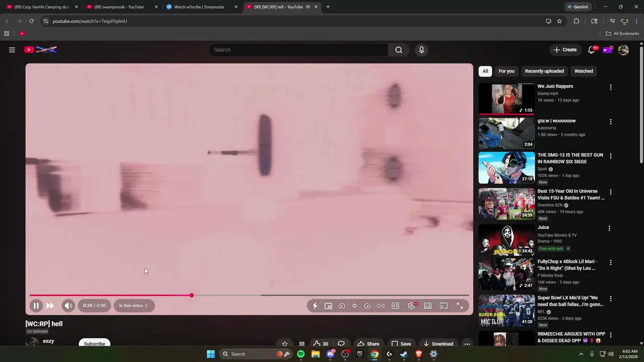Open playback speed gauge icon
The height and width of the screenshot is (362, 644).
click(367, 306)
